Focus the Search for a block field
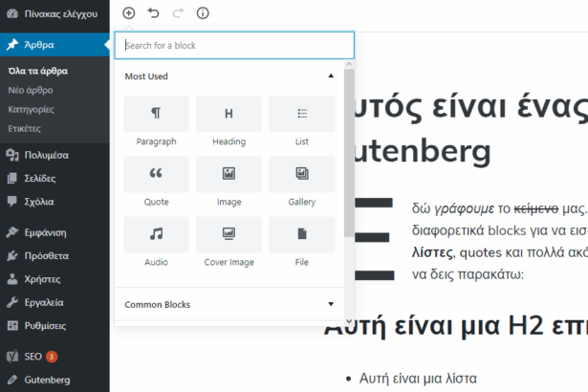The width and height of the screenshot is (588, 392). (x=234, y=45)
